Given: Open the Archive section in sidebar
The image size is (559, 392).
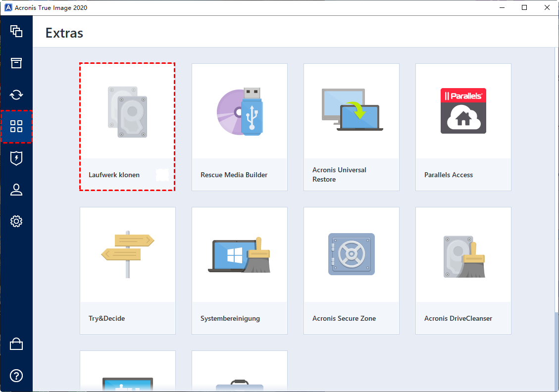Looking at the screenshot, I should (x=16, y=63).
